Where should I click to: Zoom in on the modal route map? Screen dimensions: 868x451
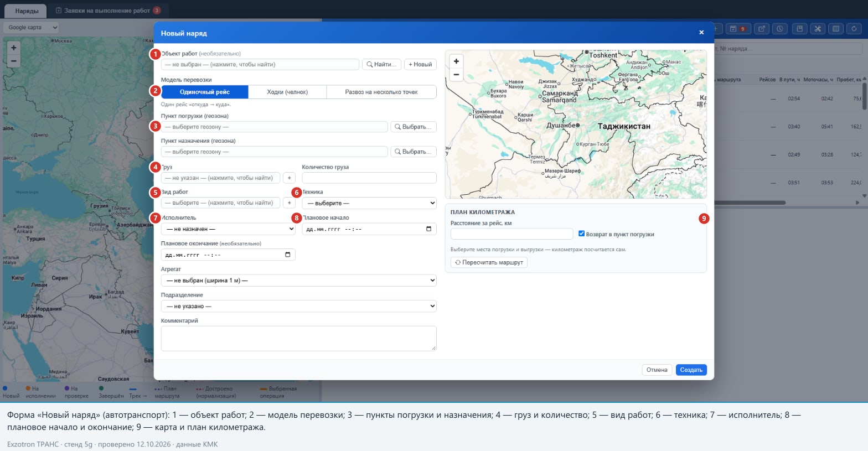456,61
